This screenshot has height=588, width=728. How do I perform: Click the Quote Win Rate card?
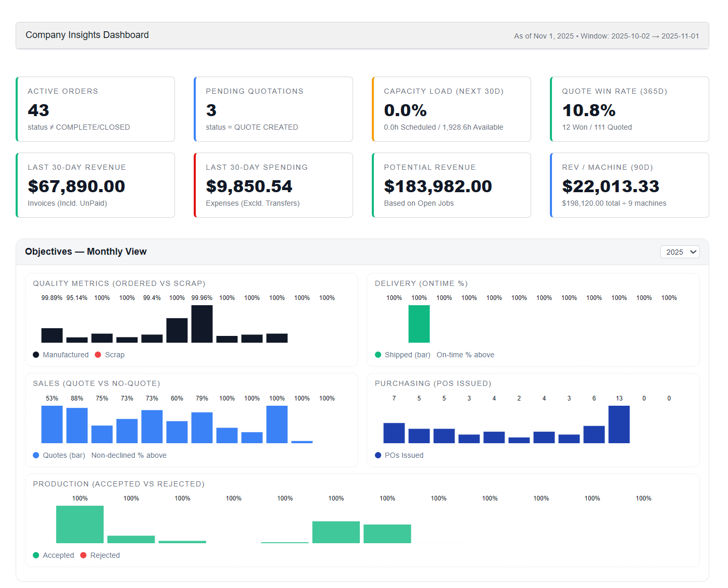630,109
